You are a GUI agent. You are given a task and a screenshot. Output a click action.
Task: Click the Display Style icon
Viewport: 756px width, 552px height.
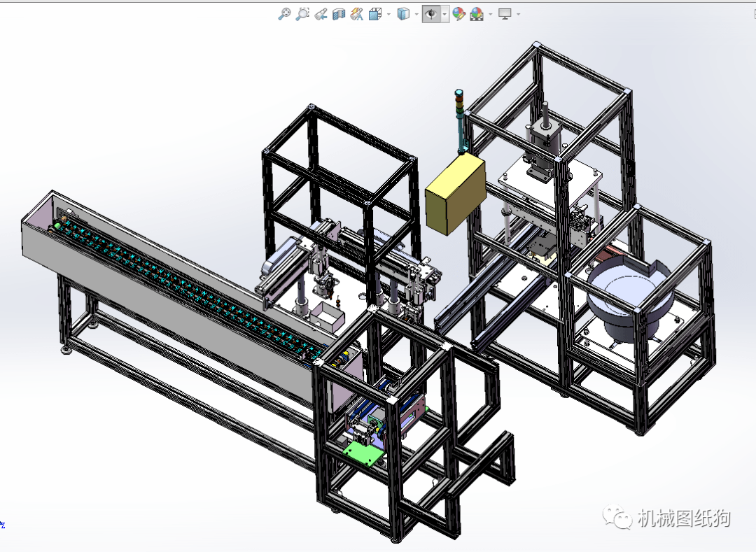click(x=403, y=14)
